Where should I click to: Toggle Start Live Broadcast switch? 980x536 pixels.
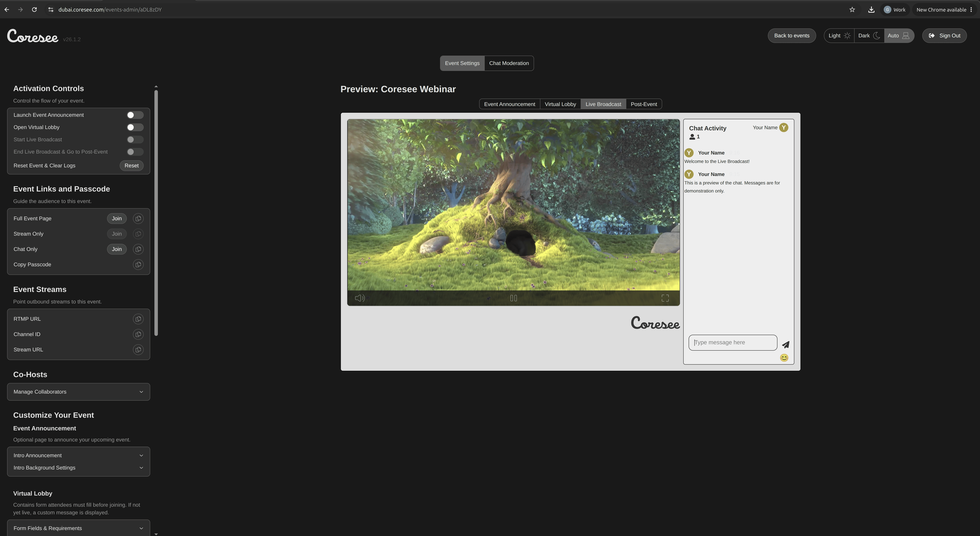click(135, 140)
